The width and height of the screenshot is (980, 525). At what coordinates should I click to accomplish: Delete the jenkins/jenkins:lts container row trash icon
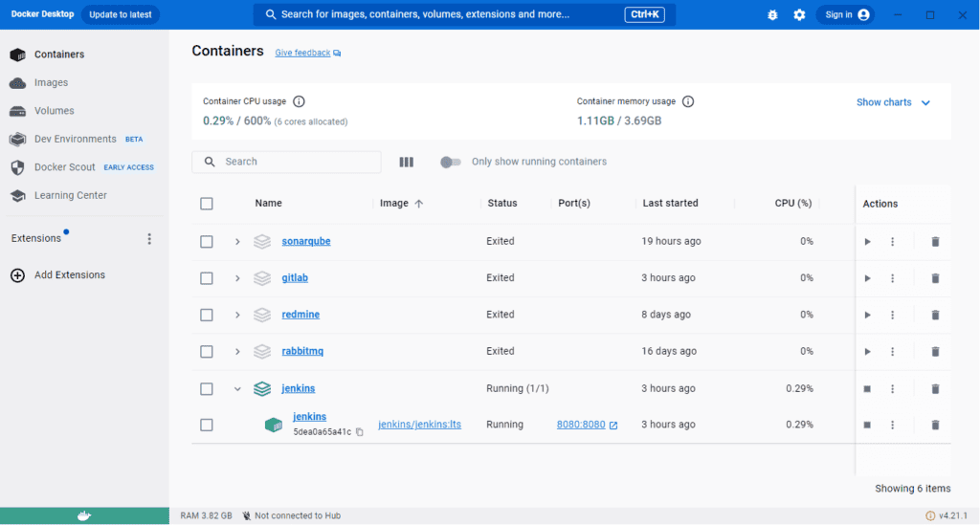935,426
